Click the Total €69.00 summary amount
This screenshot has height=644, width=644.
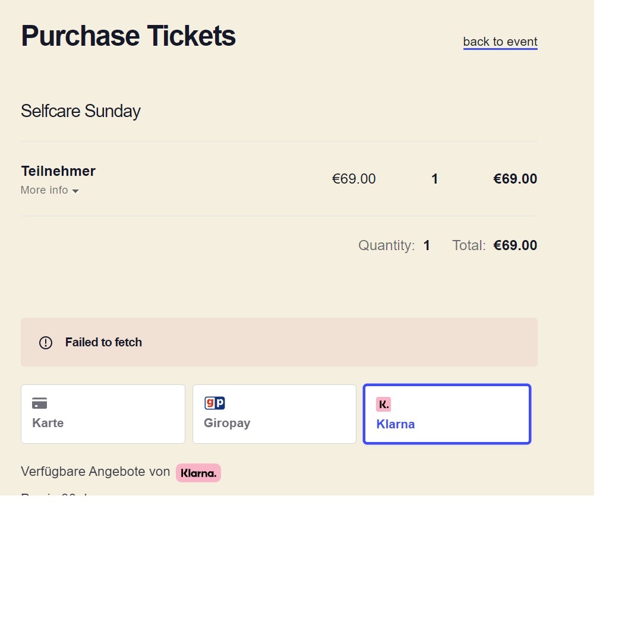coord(515,245)
